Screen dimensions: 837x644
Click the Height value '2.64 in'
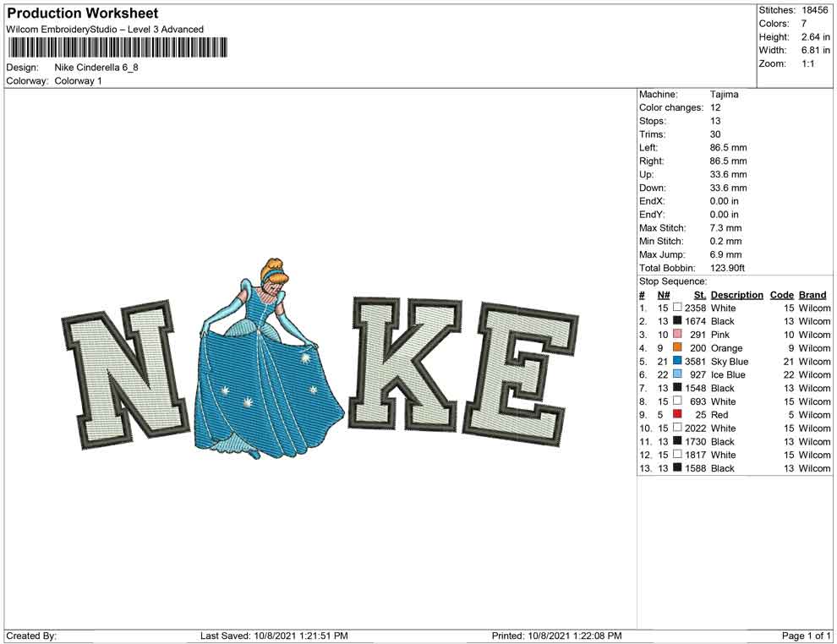tap(815, 37)
